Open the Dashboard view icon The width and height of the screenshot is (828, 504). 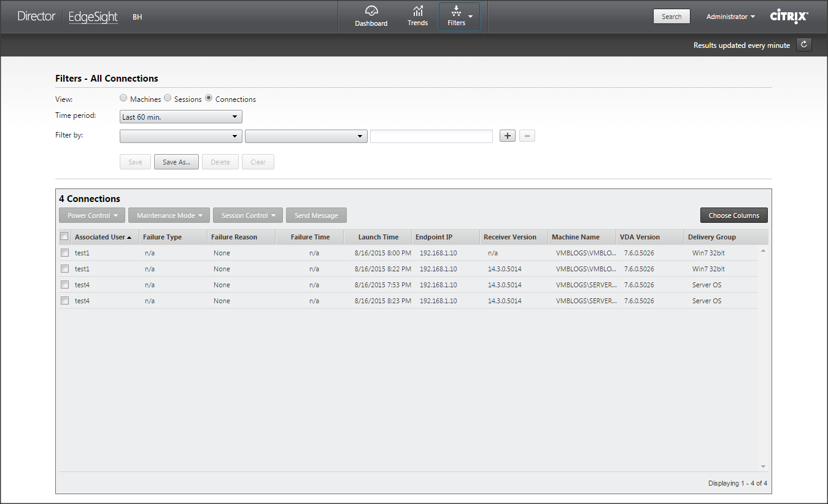click(x=371, y=11)
